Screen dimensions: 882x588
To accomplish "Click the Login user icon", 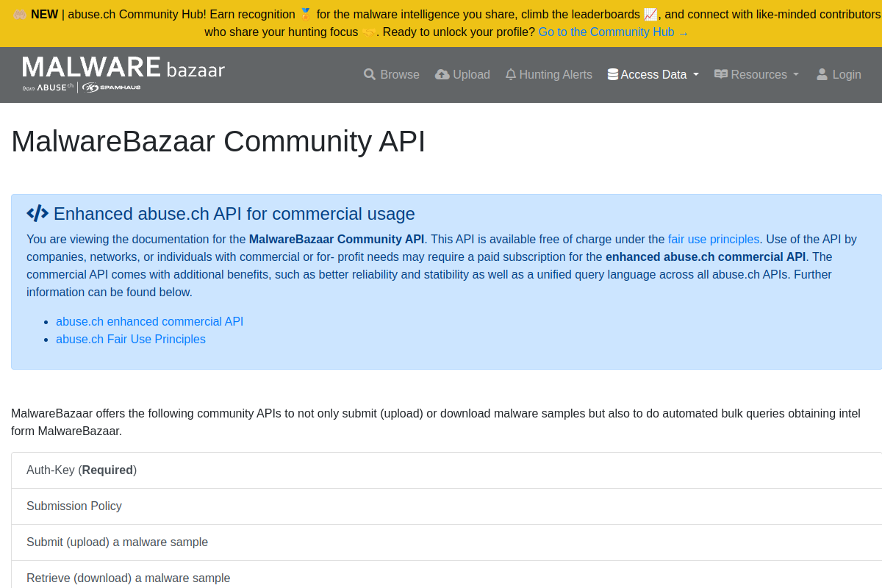I will (822, 74).
